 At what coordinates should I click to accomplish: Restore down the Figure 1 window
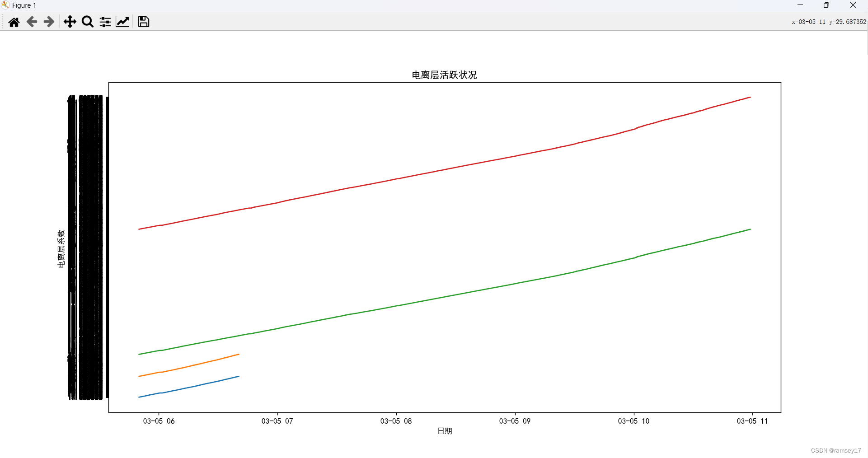[x=826, y=5]
